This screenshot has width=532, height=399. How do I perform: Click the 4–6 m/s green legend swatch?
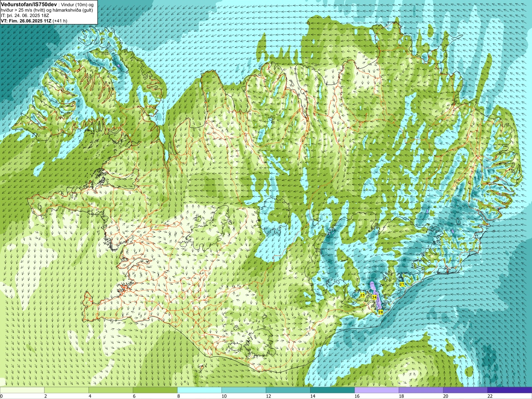pyautogui.click(x=111, y=390)
